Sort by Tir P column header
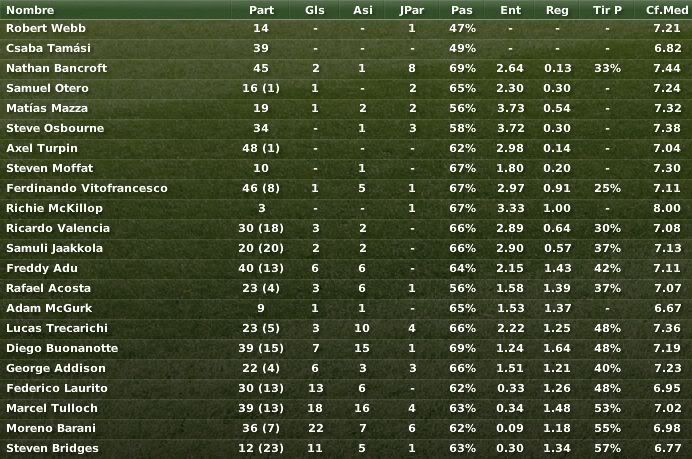This screenshot has width=692, height=459. click(x=607, y=10)
